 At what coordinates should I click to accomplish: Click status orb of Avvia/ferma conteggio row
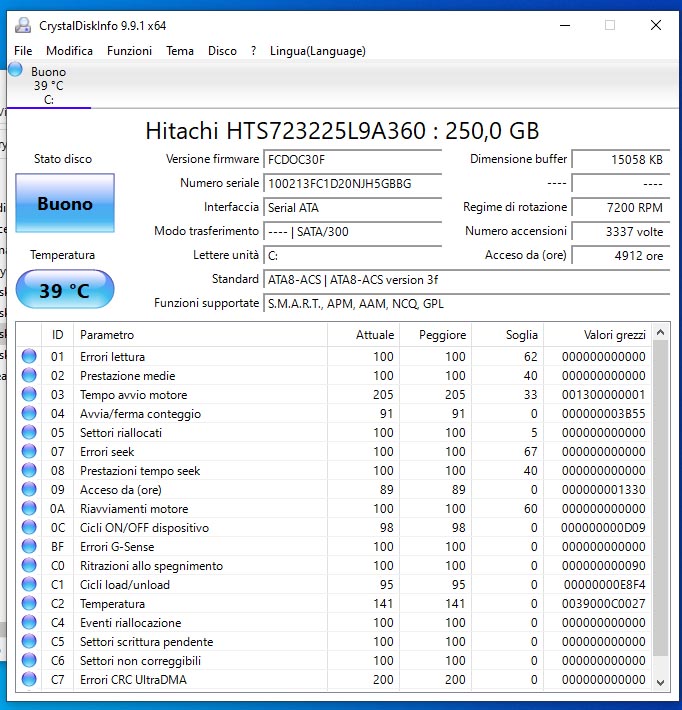(x=29, y=413)
